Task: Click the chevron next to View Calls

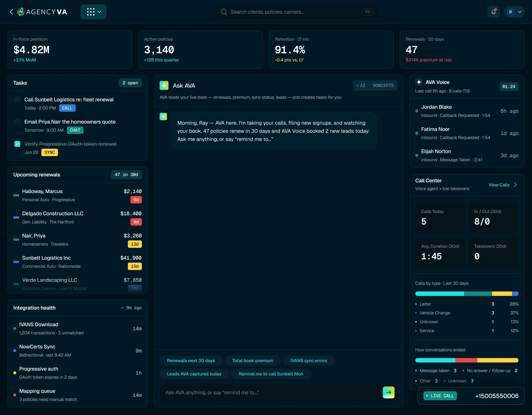Action: click(515, 185)
